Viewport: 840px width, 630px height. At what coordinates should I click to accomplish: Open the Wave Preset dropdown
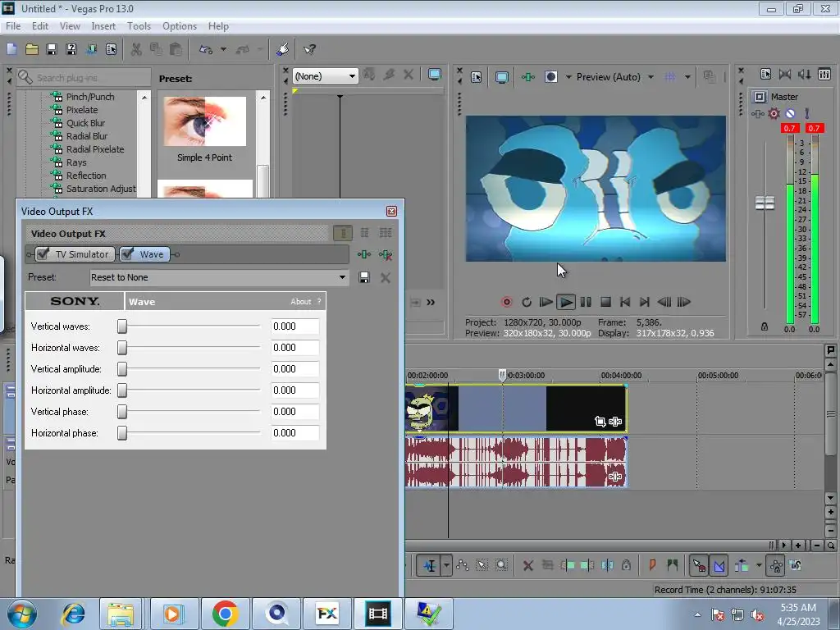[x=342, y=277]
